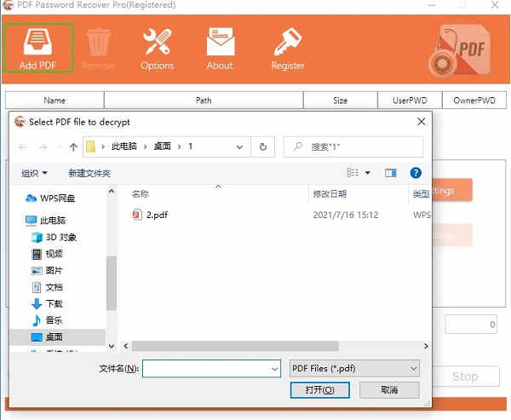
Task: Refresh the folder listing
Action: pyautogui.click(x=263, y=147)
